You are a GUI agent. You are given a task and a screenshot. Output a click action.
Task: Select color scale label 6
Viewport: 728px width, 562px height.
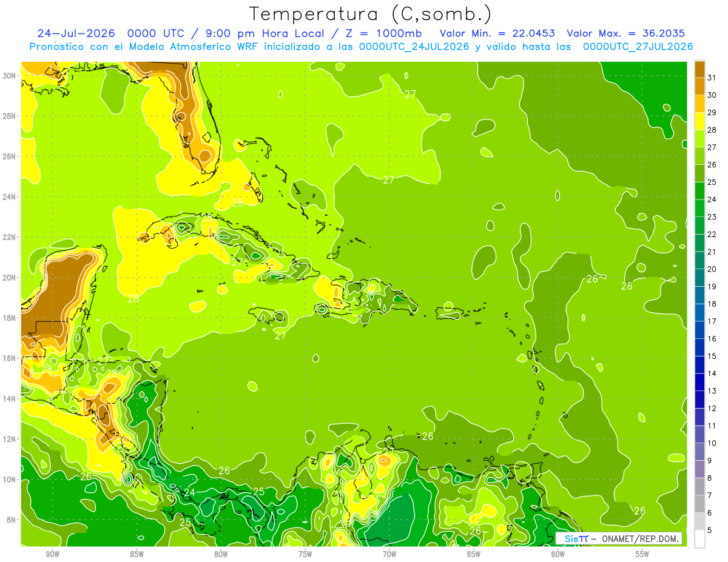click(x=709, y=513)
